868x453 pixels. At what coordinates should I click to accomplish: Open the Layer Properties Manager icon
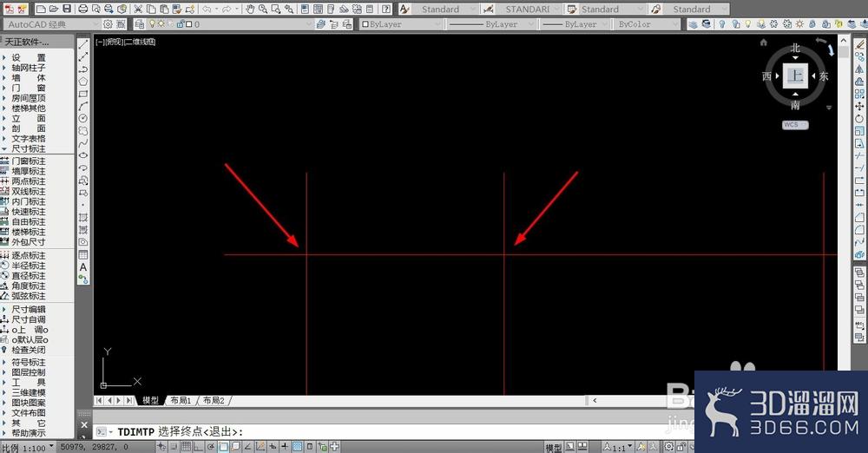point(139,24)
